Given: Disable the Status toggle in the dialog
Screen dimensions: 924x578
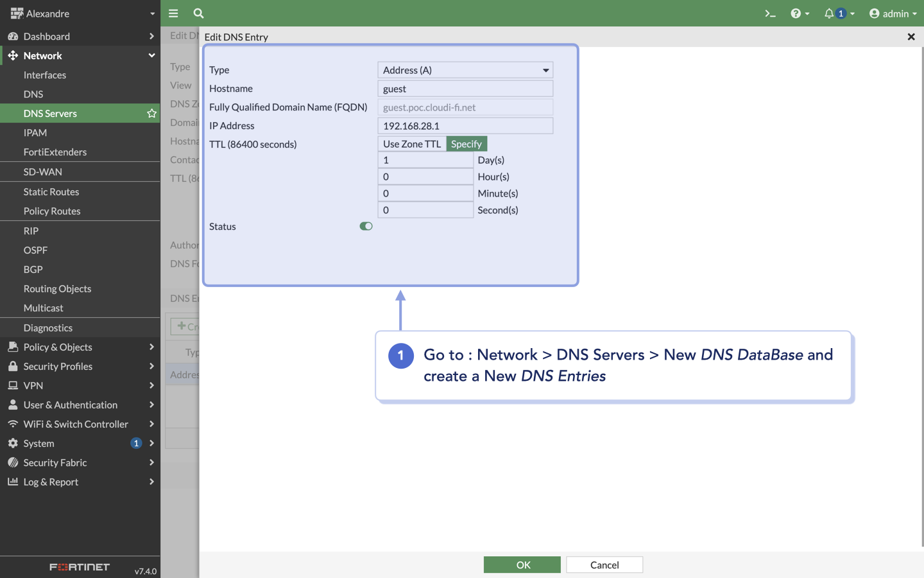Looking at the screenshot, I should click(366, 226).
